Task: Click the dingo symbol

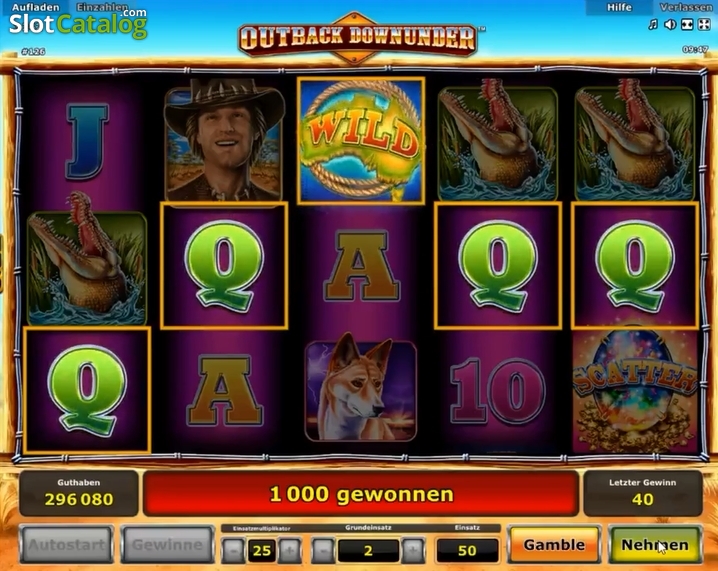Action: (x=361, y=391)
